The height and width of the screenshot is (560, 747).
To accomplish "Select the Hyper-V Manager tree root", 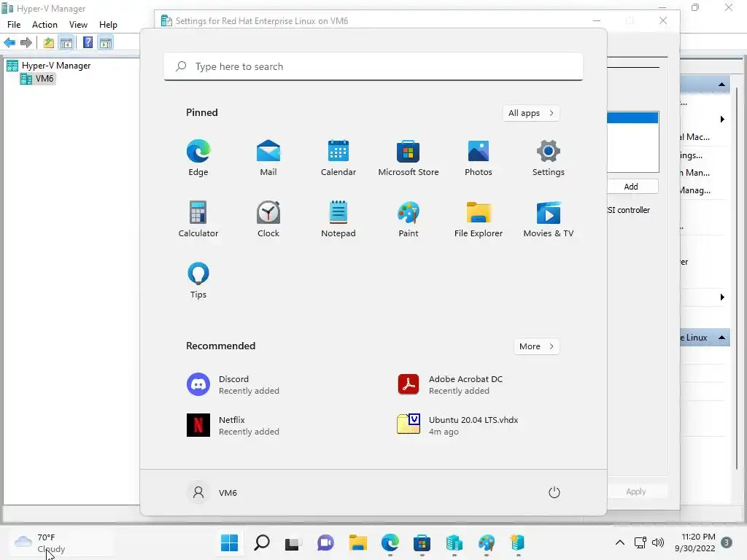I will pos(49,65).
